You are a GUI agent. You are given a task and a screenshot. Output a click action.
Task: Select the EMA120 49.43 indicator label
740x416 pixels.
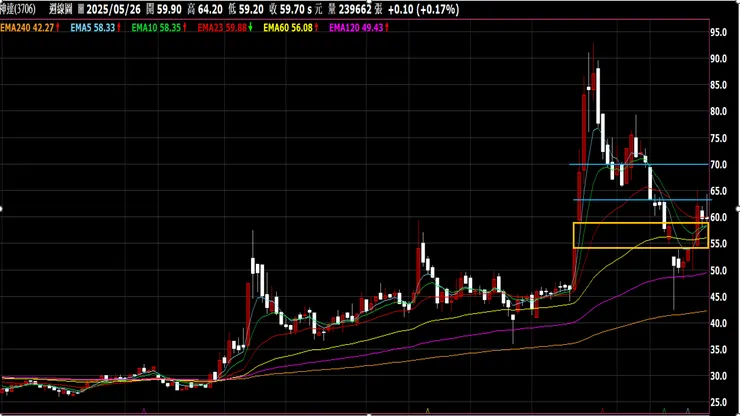tap(356, 28)
